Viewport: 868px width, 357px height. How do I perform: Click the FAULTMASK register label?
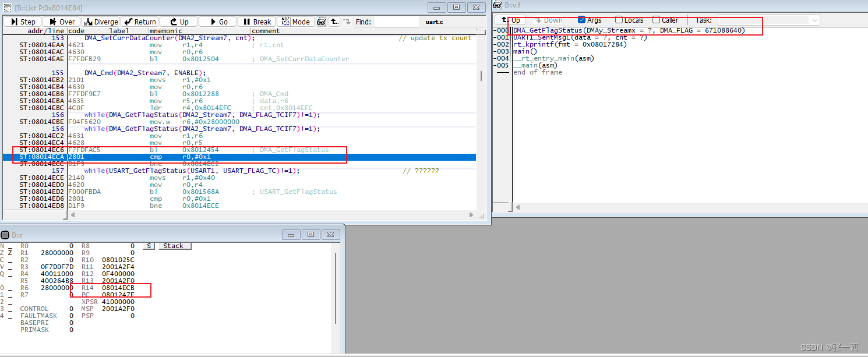pyautogui.click(x=38, y=316)
